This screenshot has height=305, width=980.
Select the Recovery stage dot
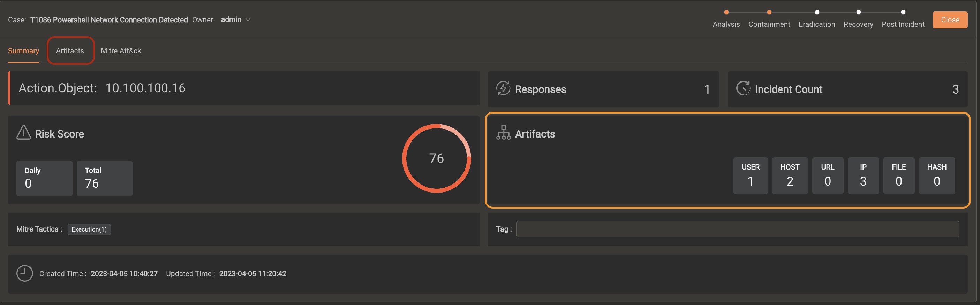click(858, 12)
